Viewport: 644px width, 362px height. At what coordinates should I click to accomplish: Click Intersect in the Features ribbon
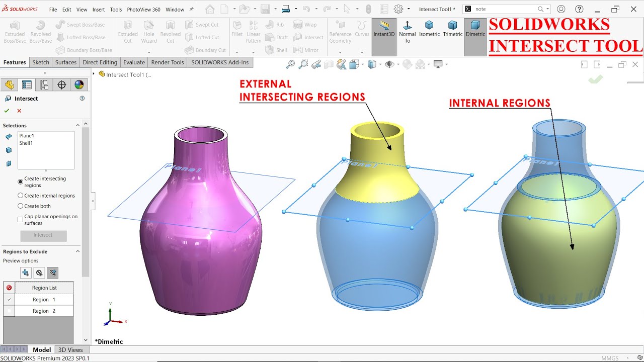click(308, 37)
